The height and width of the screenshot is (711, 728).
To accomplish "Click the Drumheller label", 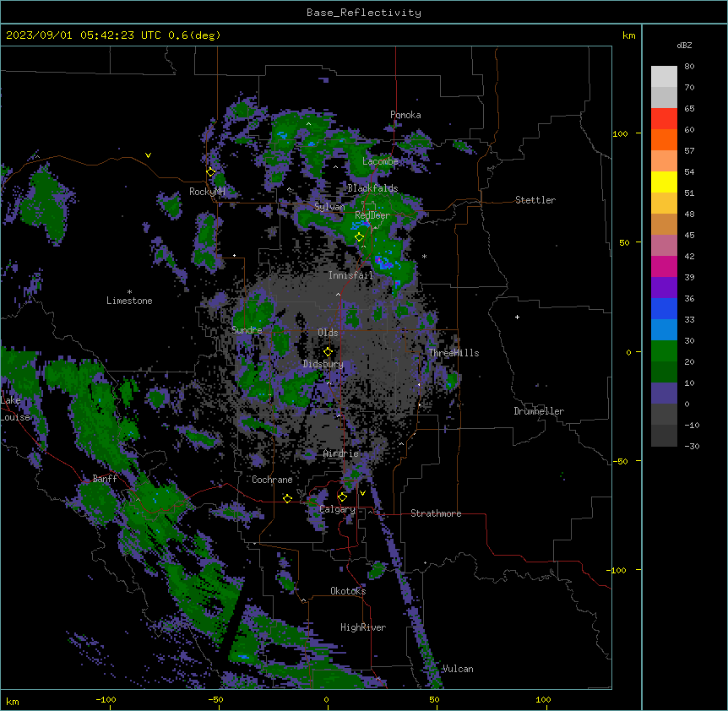I will coord(539,411).
